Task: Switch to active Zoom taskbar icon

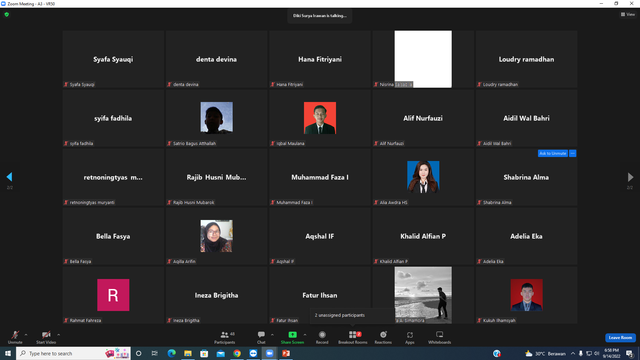Action: pos(269,353)
